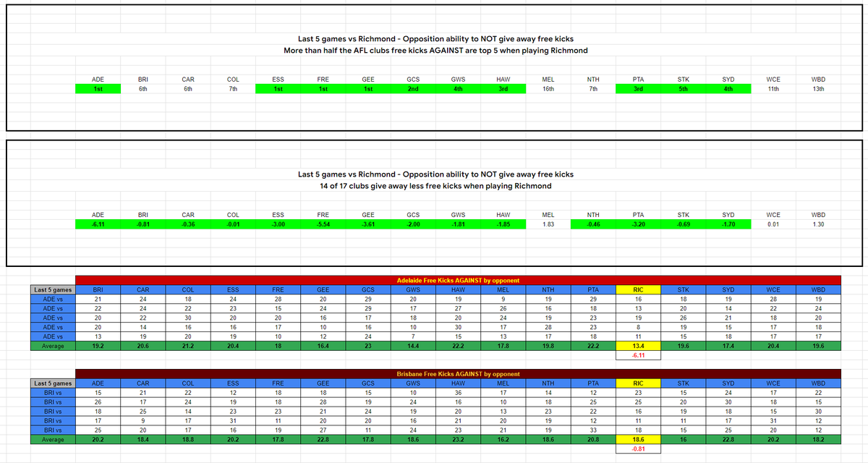Click the '18.4' Brisbane average under CAR
868x463 pixels.
(143, 440)
